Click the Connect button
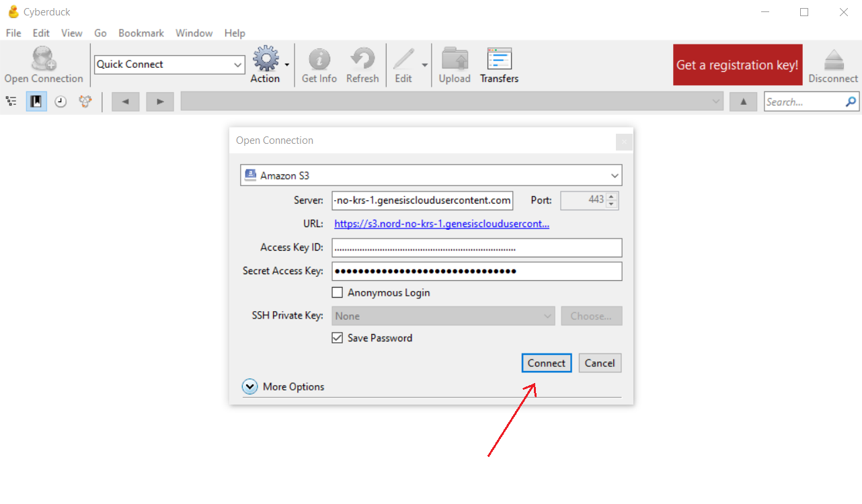Image resolution: width=862 pixels, height=504 pixels. pyautogui.click(x=547, y=363)
